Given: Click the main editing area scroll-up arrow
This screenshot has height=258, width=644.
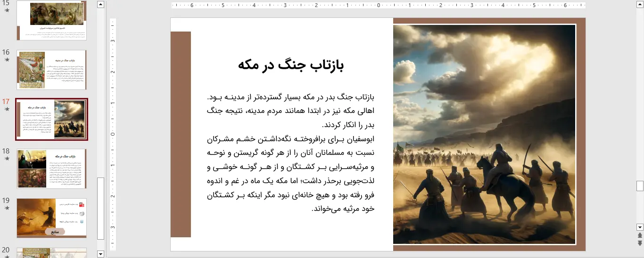Looking at the screenshot, I should pos(640,4).
